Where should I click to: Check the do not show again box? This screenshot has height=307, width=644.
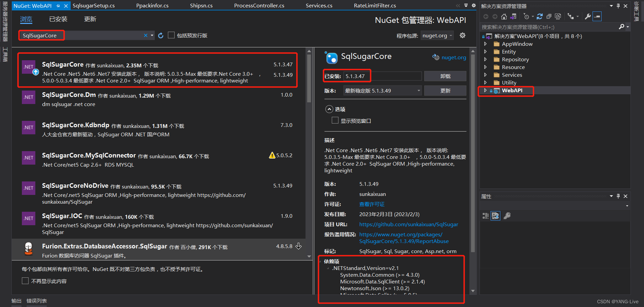(25, 281)
